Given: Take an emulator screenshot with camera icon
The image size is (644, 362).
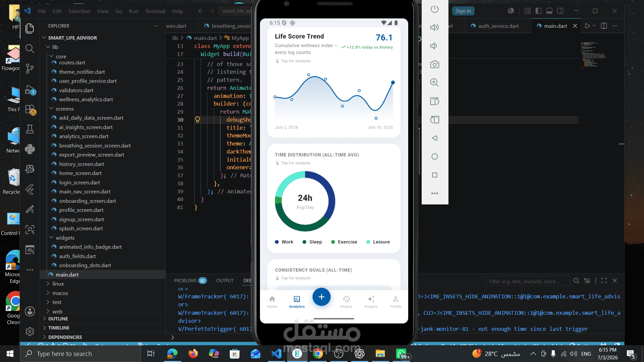Looking at the screenshot, I should tap(435, 64).
